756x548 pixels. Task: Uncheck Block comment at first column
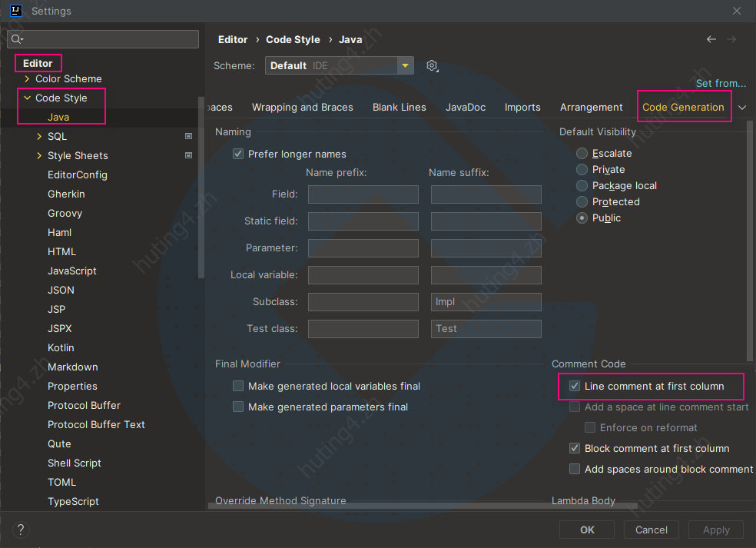tap(575, 448)
